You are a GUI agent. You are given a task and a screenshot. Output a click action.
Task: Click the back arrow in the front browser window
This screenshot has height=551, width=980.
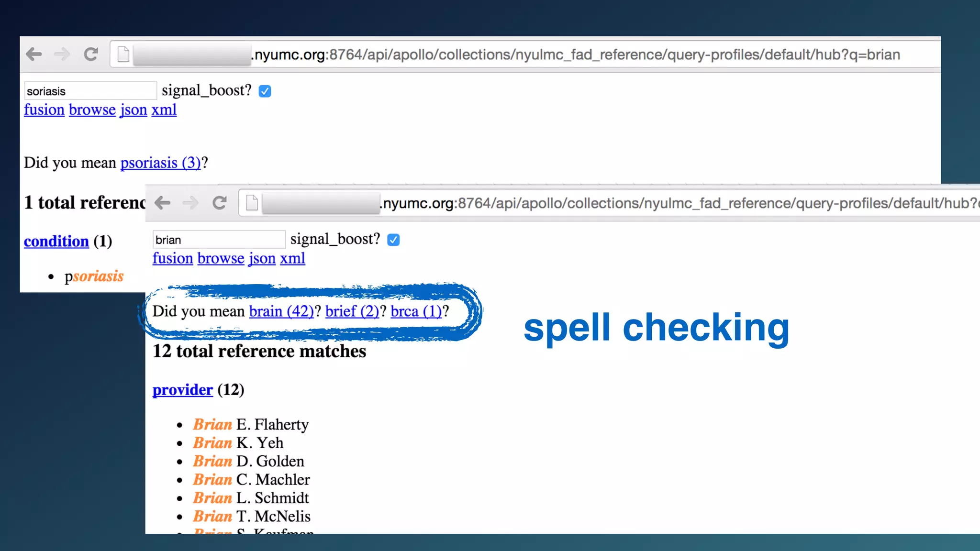tap(163, 203)
